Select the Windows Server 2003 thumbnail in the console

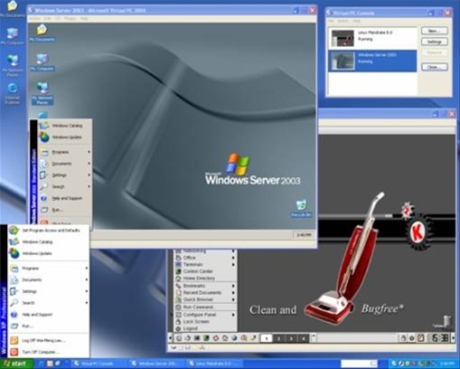coord(342,61)
